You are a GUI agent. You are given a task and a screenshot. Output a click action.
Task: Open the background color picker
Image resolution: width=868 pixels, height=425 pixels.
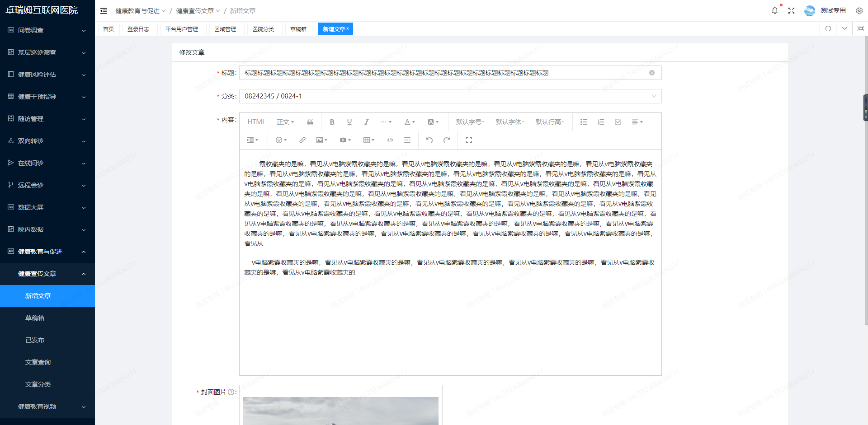(x=433, y=122)
